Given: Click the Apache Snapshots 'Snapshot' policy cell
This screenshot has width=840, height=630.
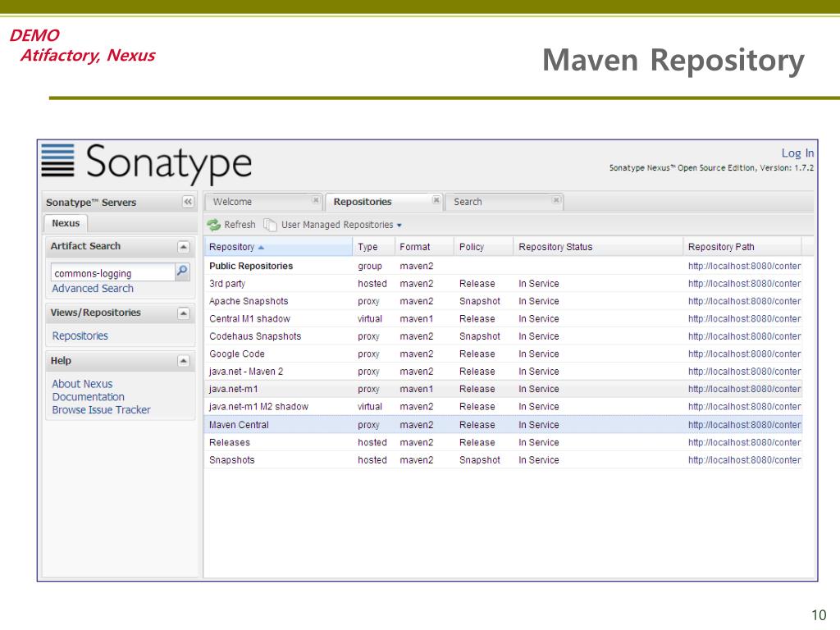Looking at the screenshot, I should click(x=479, y=302).
